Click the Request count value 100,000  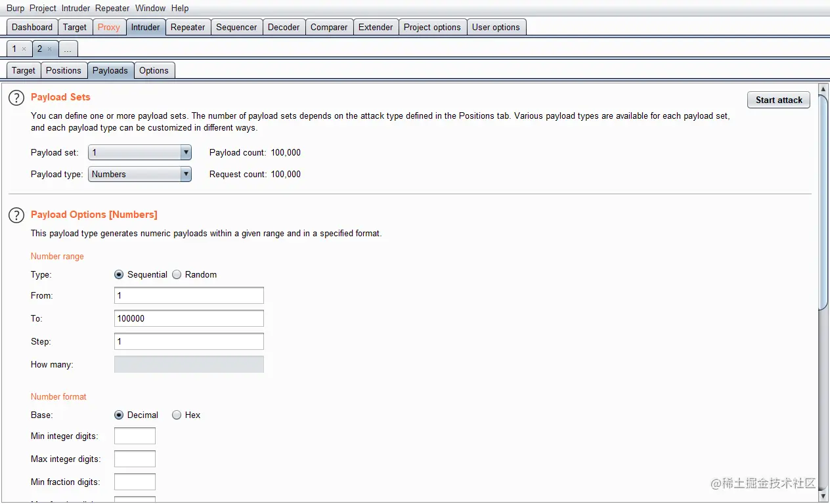(x=286, y=175)
